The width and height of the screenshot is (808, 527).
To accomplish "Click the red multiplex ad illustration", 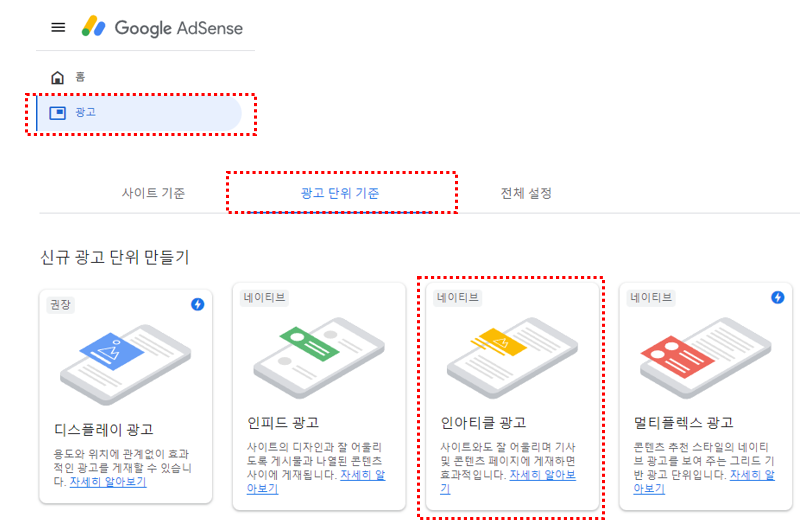I will pyautogui.click(x=705, y=357).
